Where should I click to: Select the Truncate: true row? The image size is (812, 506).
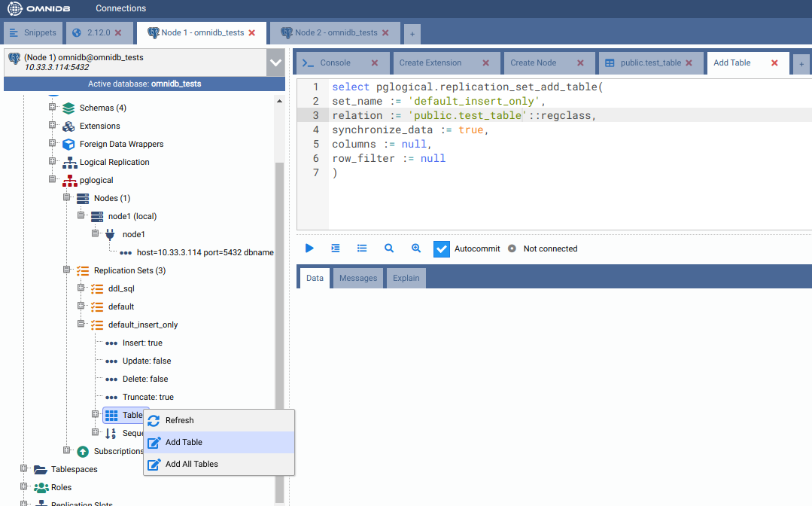(x=148, y=398)
